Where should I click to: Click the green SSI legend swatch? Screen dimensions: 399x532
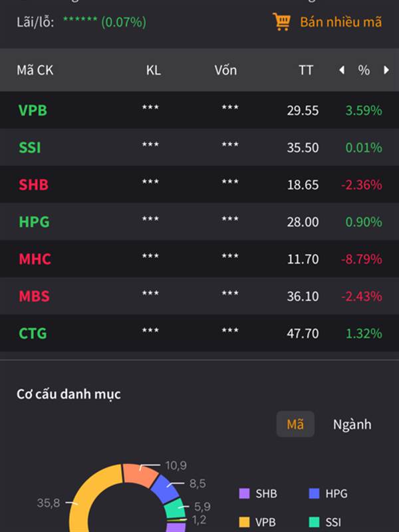314,522
